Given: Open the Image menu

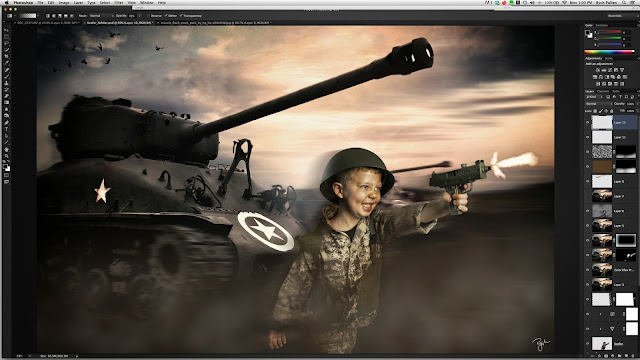Looking at the screenshot, I should pos(64,2).
